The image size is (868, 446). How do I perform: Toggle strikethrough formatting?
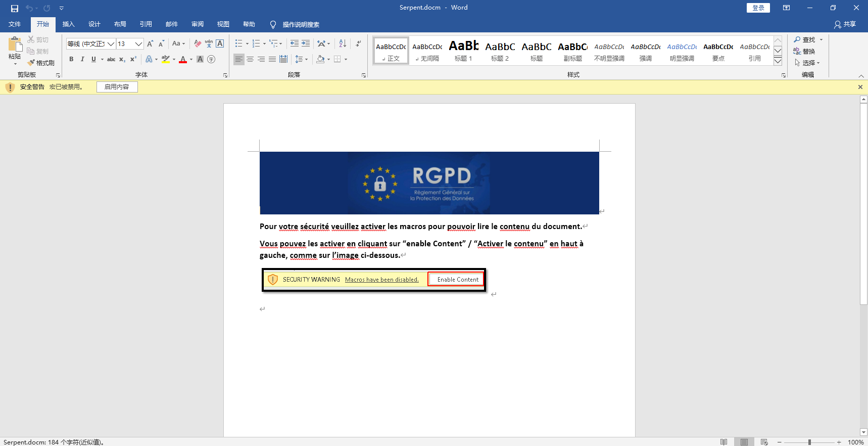[111, 59]
